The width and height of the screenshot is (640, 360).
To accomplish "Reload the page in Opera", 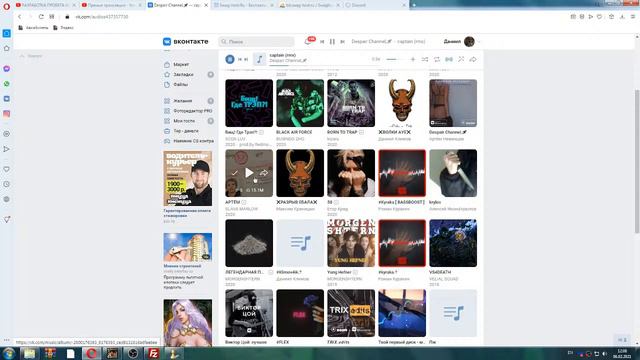I will [x=41, y=17].
